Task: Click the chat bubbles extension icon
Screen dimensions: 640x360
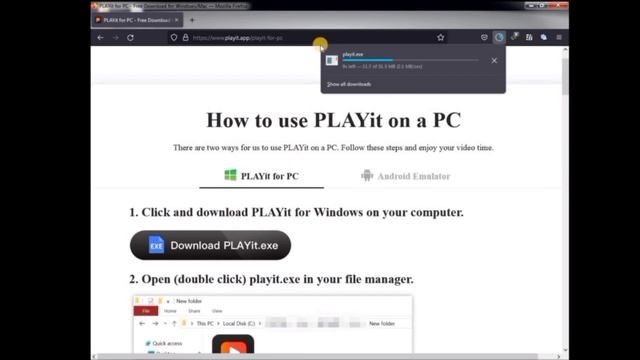Action: pyautogui.click(x=544, y=38)
